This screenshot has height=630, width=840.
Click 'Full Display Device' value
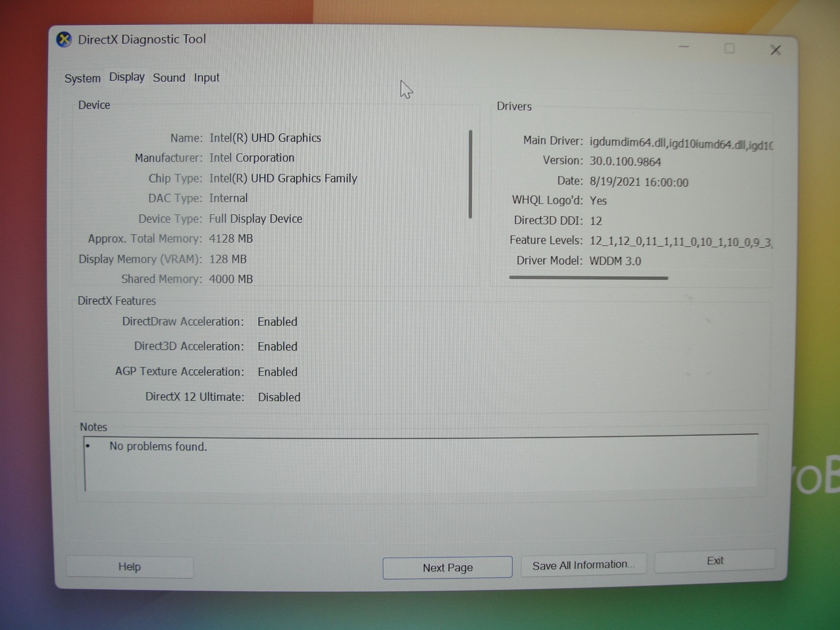(x=256, y=219)
